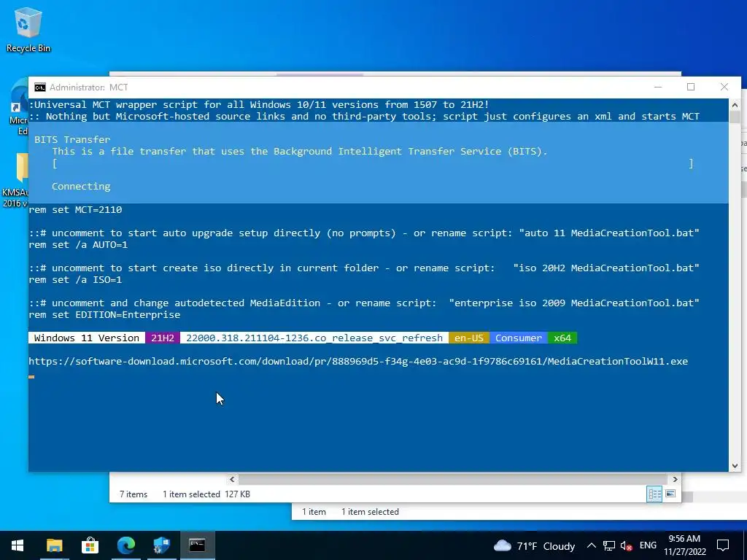
Task: Click the muted volume tray icon
Action: tap(627, 546)
